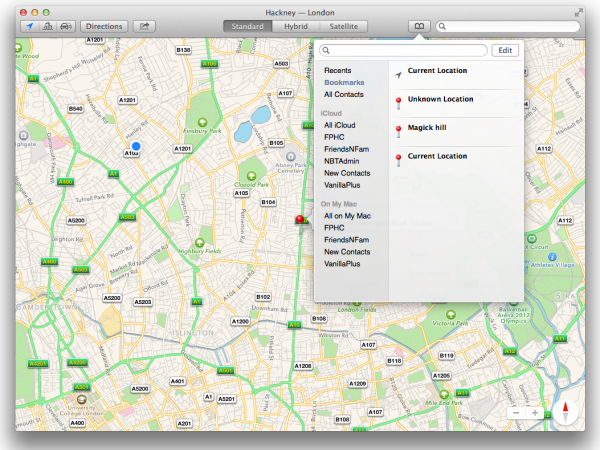Select New Contacts under iCloud
Viewport: 600px width, 450px height.
pos(347,173)
